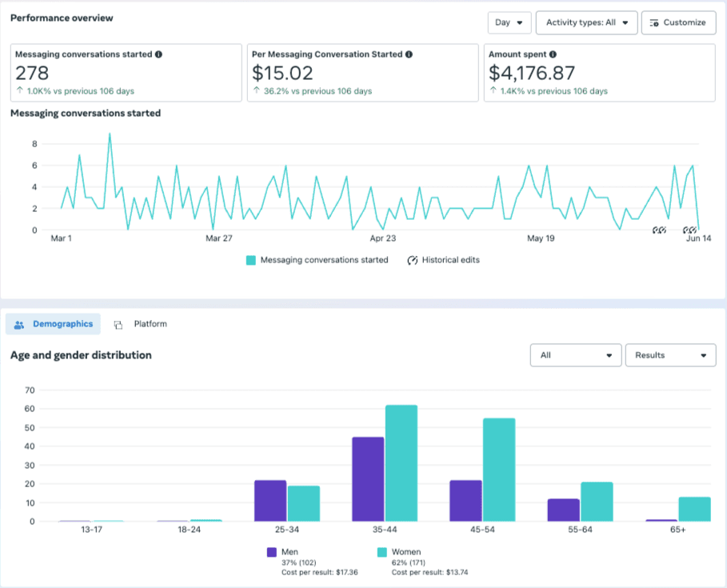Viewport: 727px width, 588px height.
Task: Click the Men bar for 35-44
Action: tap(368, 479)
